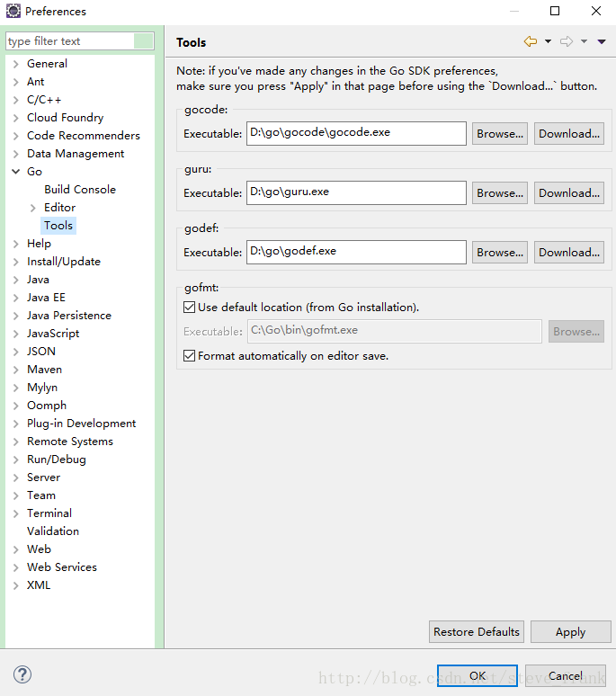Expand the Ant preferences node
This screenshot has height=696, width=616.
coord(16,82)
